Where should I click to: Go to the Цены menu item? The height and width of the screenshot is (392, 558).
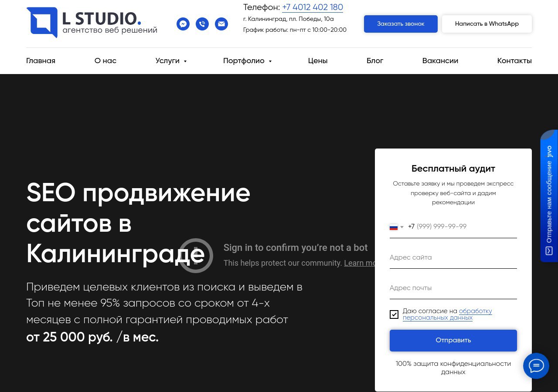[x=318, y=61]
